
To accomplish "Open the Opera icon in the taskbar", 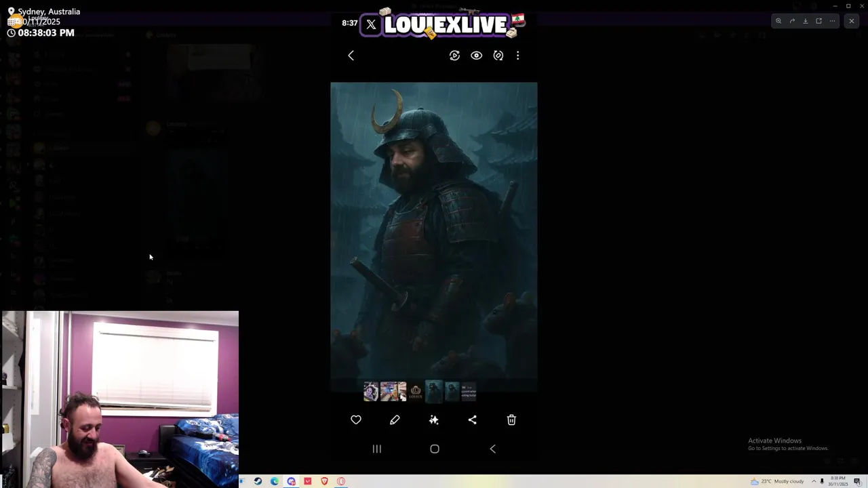I will tap(341, 481).
